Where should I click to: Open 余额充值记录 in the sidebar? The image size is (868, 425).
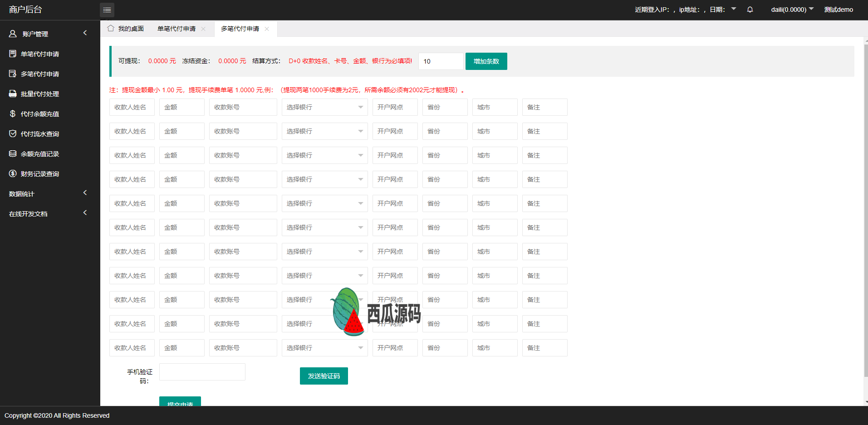coord(50,153)
